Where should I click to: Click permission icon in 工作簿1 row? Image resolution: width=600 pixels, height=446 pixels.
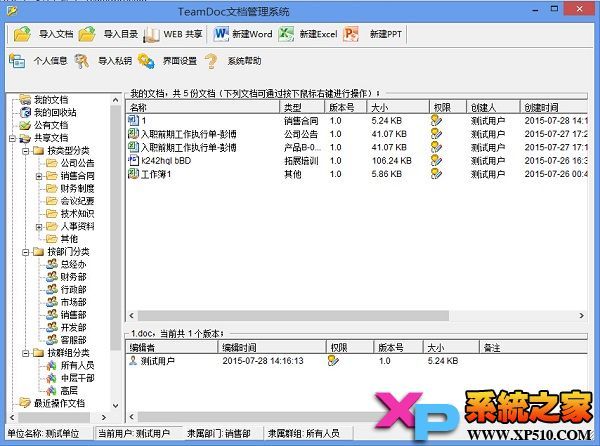(x=436, y=174)
